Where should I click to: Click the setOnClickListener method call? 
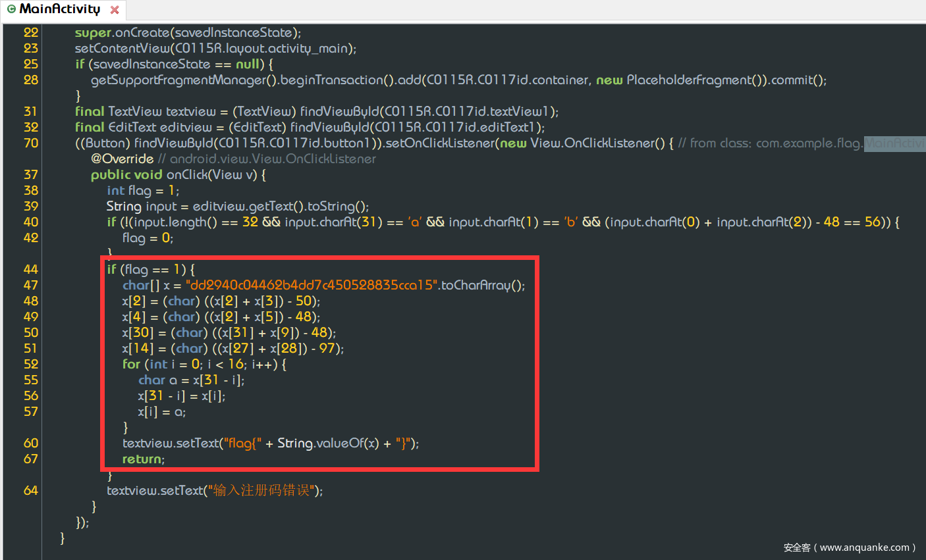click(x=439, y=143)
